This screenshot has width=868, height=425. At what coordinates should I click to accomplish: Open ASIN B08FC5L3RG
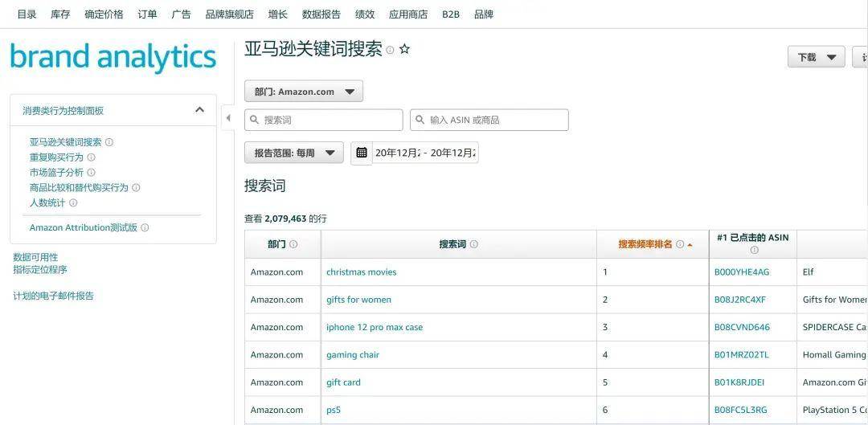[x=741, y=410]
